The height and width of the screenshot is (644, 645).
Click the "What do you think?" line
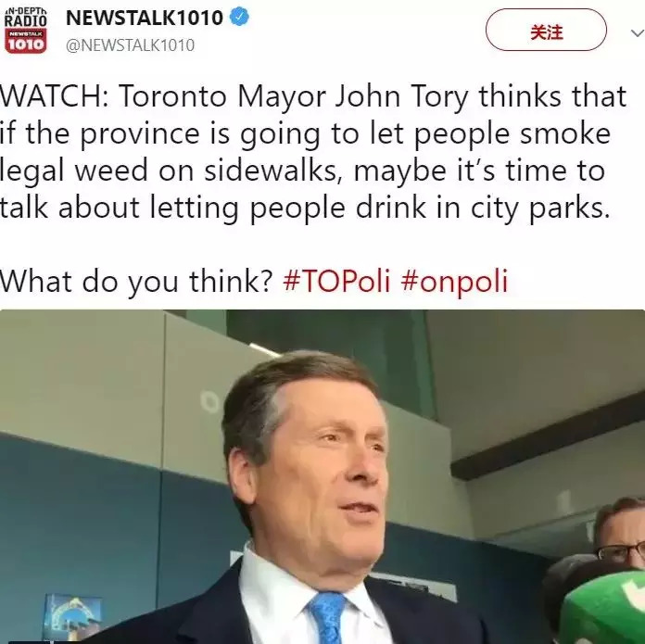pyautogui.click(x=135, y=282)
